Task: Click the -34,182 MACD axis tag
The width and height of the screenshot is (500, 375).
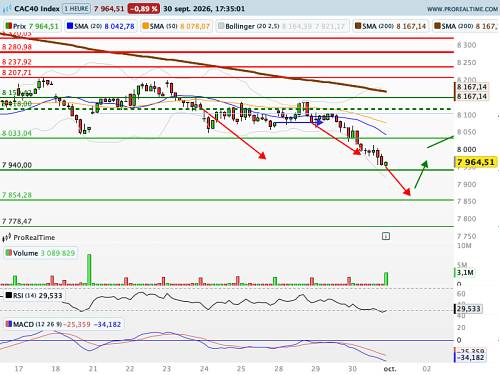Action: pyautogui.click(x=470, y=358)
